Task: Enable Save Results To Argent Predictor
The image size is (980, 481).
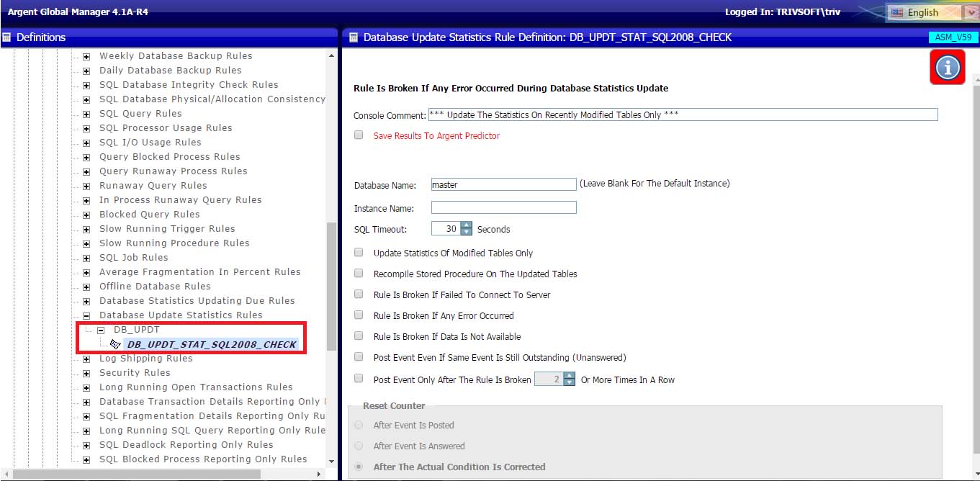Action: (359, 135)
